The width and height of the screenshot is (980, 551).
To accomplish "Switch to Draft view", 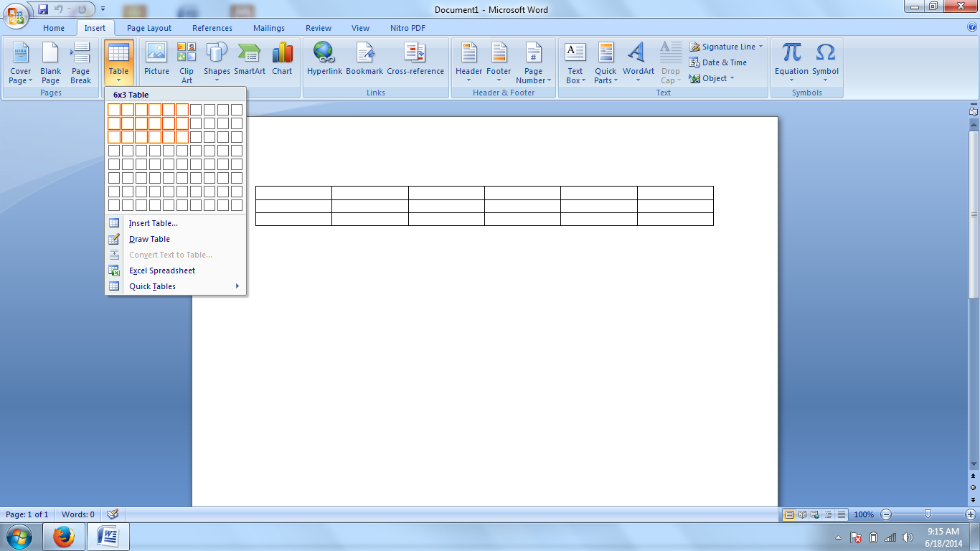I will 841,514.
